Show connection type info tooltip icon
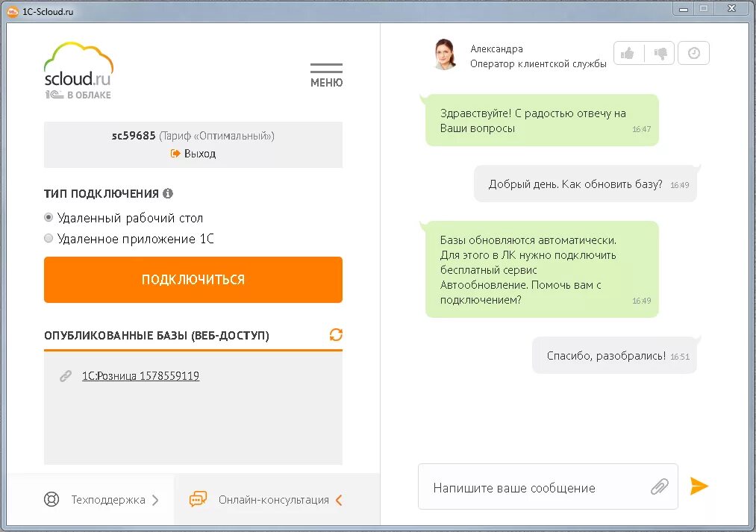The height and width of the screenshot is (532, 756). [168, 193]
